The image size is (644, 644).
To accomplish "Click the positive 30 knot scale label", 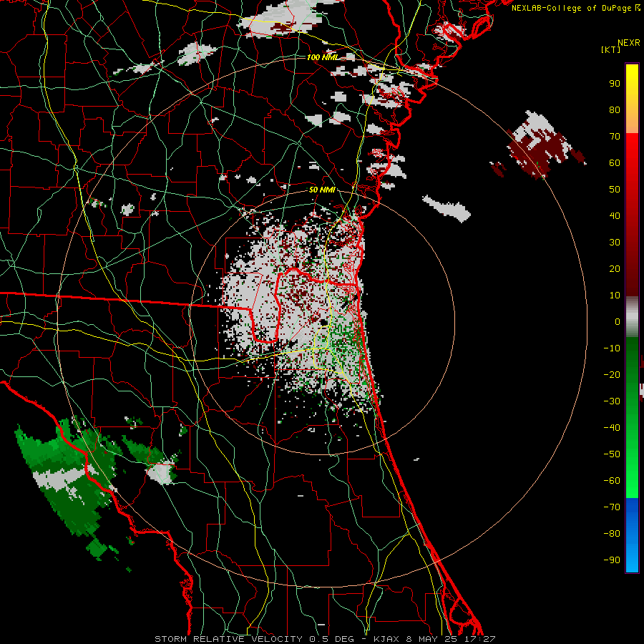I will coord(615,243).
